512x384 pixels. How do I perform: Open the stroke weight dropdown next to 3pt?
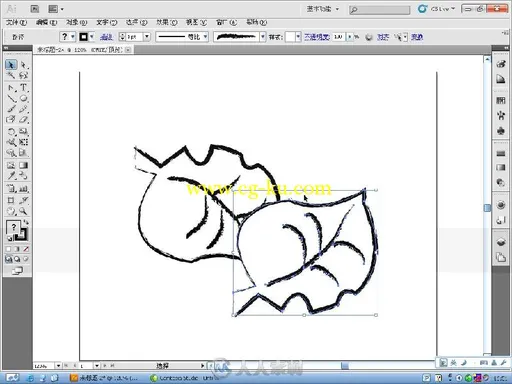tap(147, 37)
